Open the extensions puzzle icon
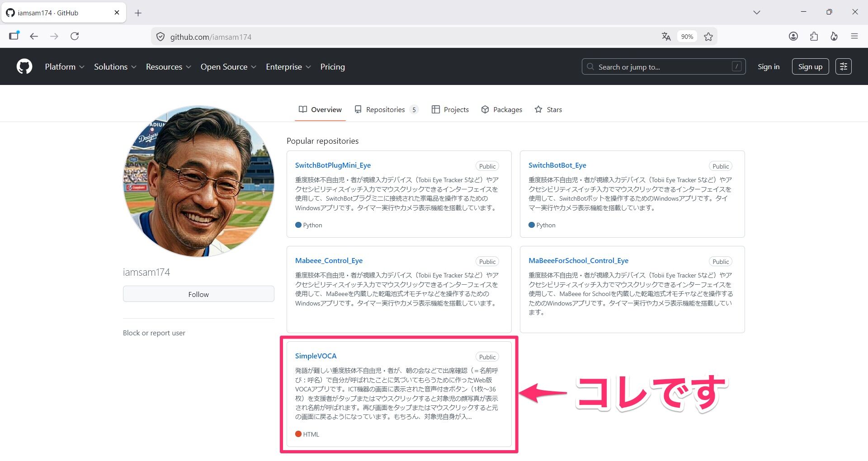Viewport: 868px width, 461px height. coord(814,36)
